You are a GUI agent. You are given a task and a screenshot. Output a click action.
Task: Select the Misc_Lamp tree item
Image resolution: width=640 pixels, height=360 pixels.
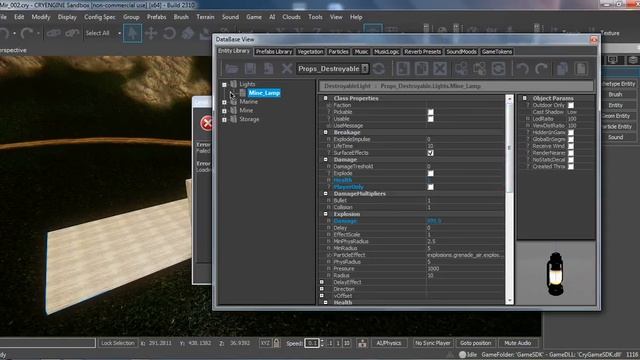[264, 93]
